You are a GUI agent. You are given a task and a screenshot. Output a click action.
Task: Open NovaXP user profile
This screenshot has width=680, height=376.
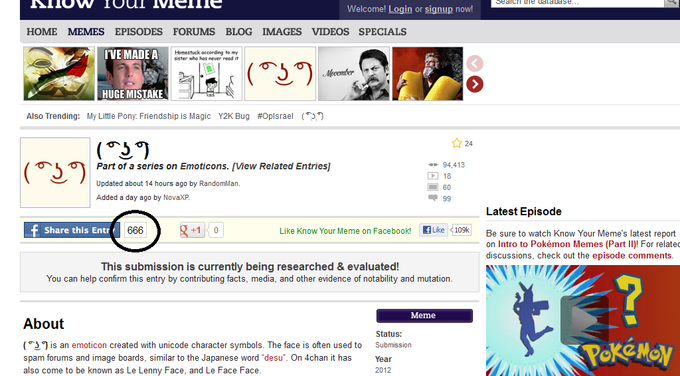coord(176,197)
